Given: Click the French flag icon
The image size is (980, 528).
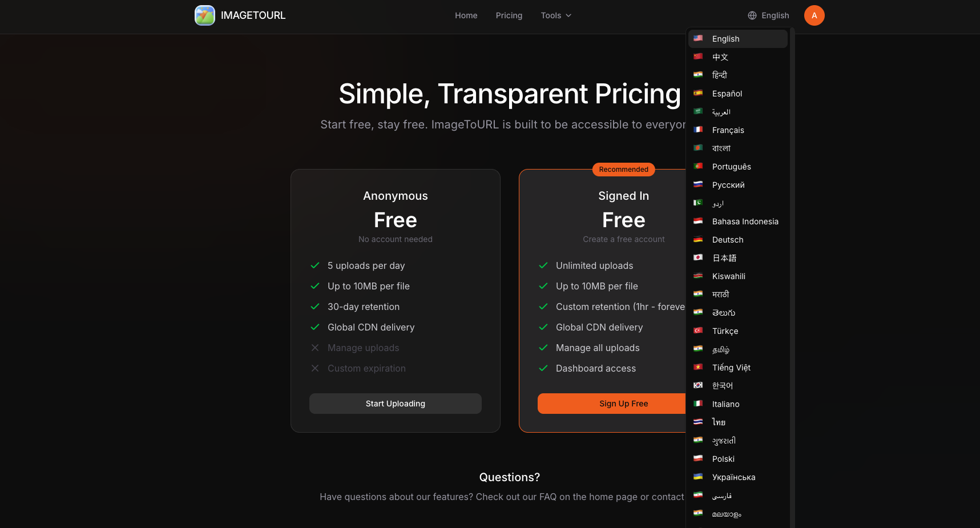Looking at the screenshot, I should click(698, 130).
